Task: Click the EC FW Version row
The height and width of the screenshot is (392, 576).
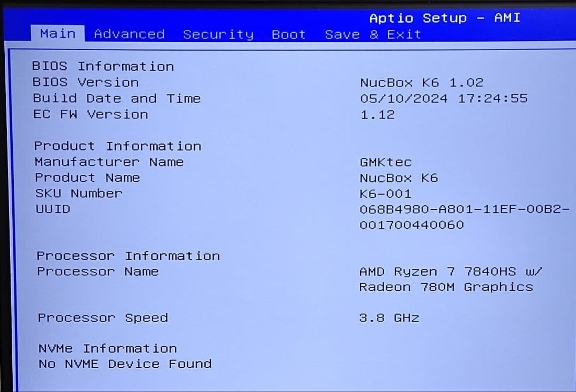Action: [x=91, y=114]
